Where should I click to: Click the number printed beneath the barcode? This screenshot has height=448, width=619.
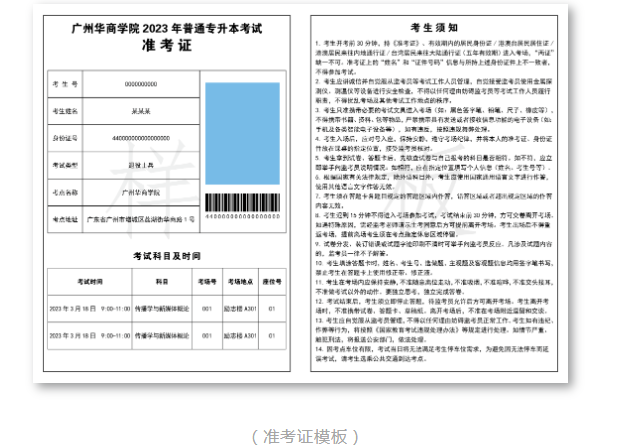tap(242, 216)
